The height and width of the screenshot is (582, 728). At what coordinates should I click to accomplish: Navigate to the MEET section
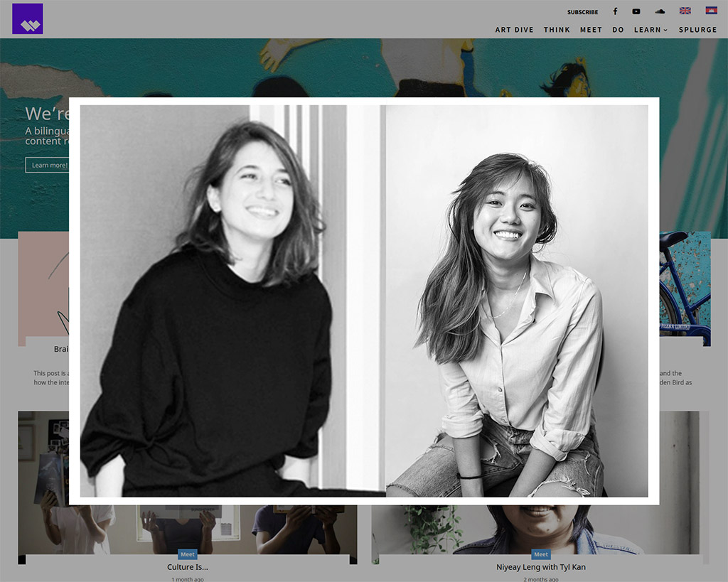591,30
